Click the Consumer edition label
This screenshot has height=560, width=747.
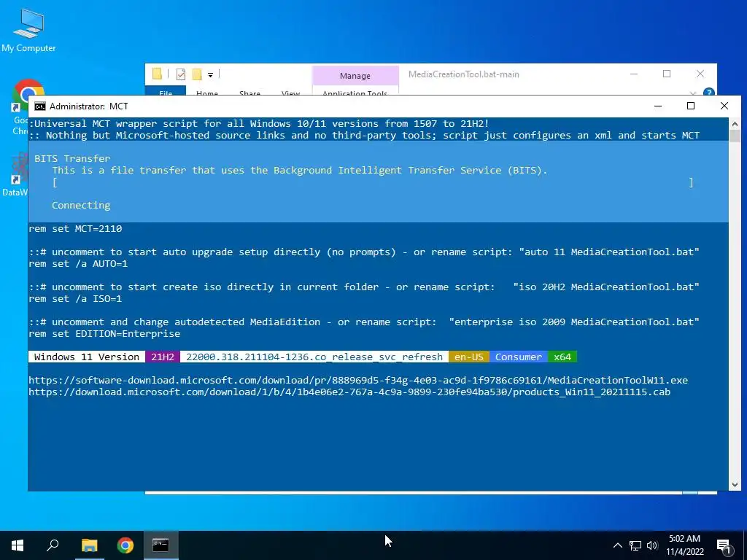[x=519, y=357]
